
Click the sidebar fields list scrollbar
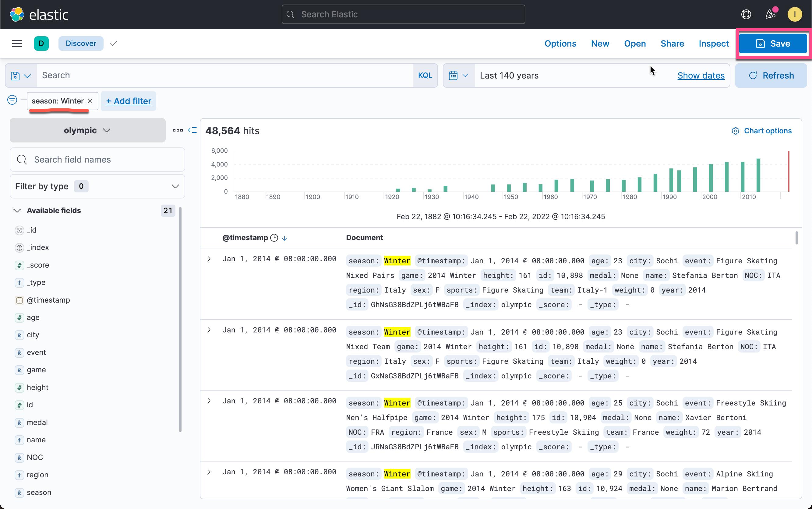tap(180, 319)
